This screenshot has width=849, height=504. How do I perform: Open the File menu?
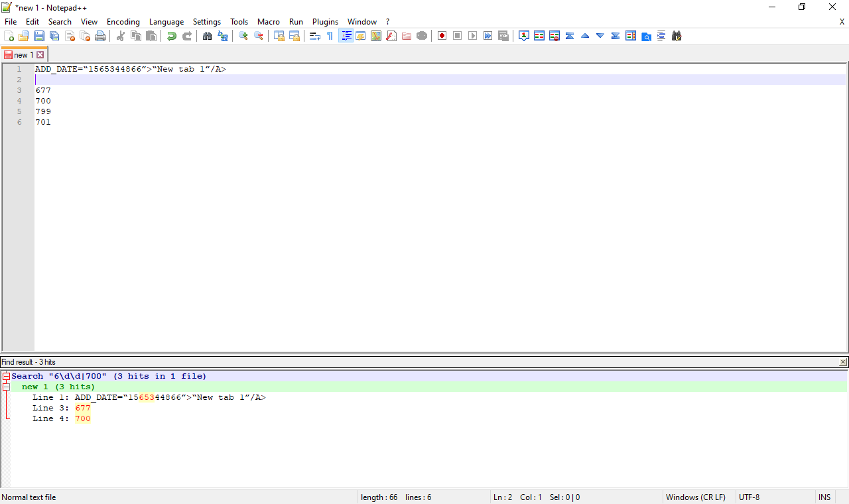(11, 22)
